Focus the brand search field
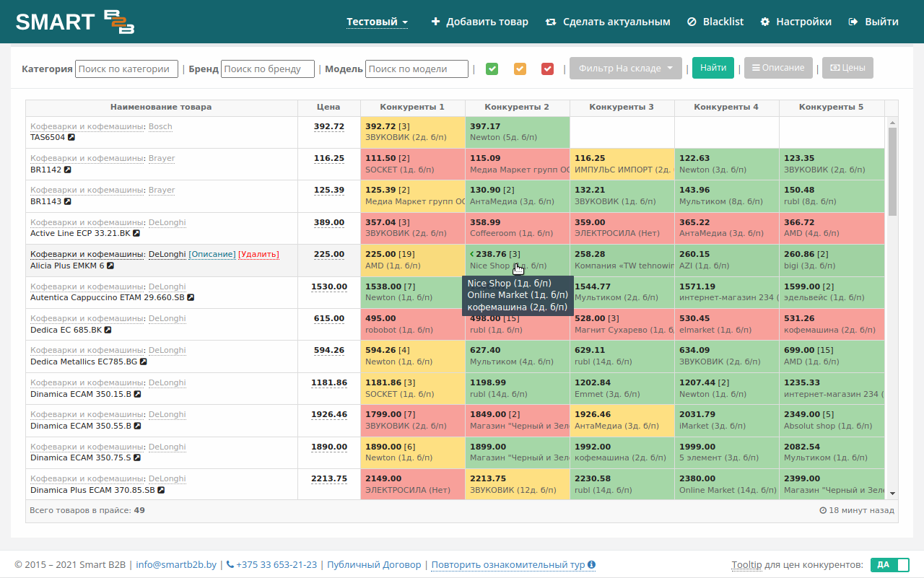Screen dimensions: 924x578 pyautogui.click(x=268, y=69)
